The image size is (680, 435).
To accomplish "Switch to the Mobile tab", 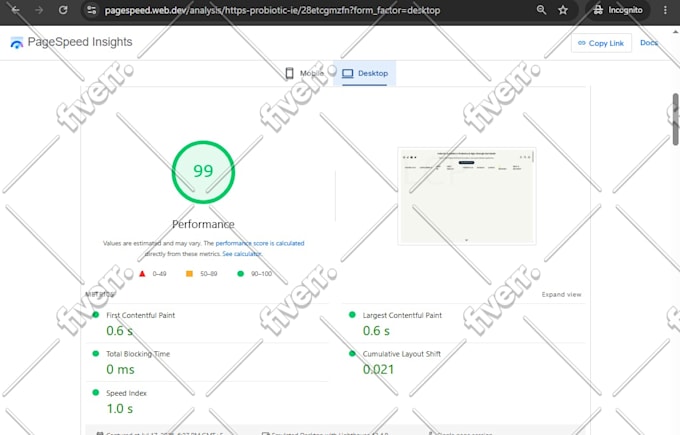I will [x=305, y=73].
